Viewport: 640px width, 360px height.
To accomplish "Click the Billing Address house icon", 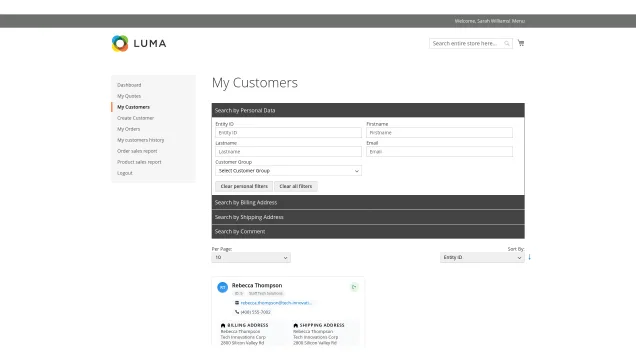I will click(x=223, y=325).
